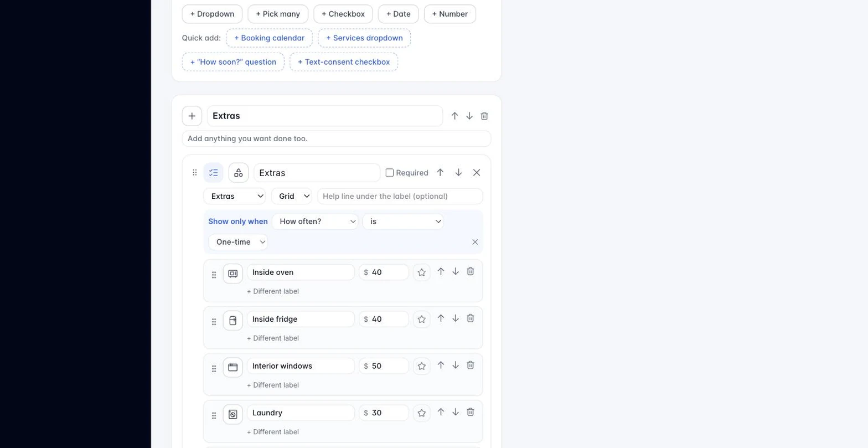Move Extras section down with arrow
Image resolution: width=868 pixels, height=448 pixels.
pos(469,116)
